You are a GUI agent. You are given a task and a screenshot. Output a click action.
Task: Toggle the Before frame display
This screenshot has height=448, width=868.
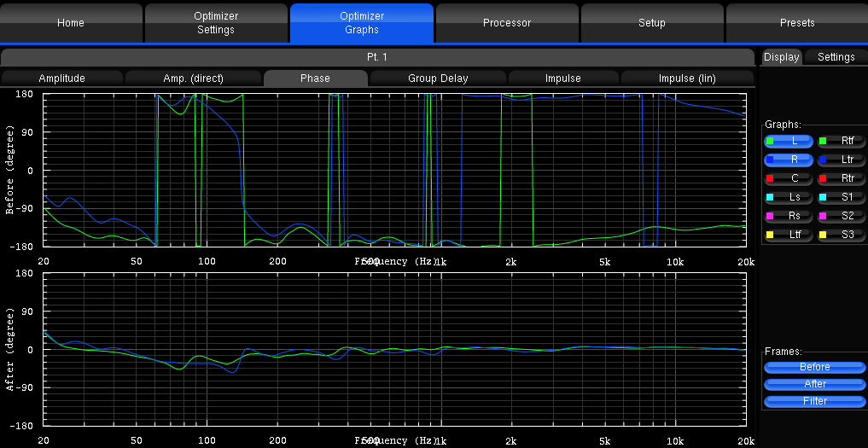[x=814, y=367]
